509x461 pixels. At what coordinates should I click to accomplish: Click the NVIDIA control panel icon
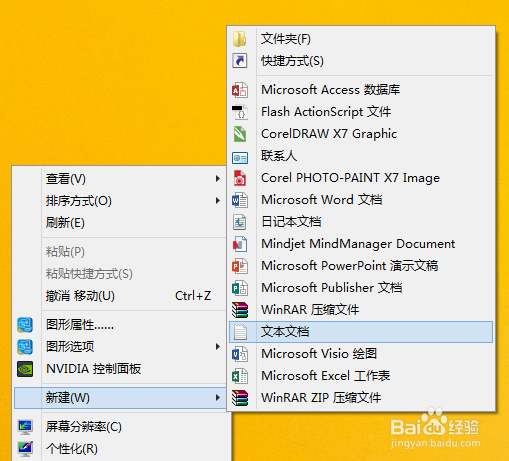(25, 369)
